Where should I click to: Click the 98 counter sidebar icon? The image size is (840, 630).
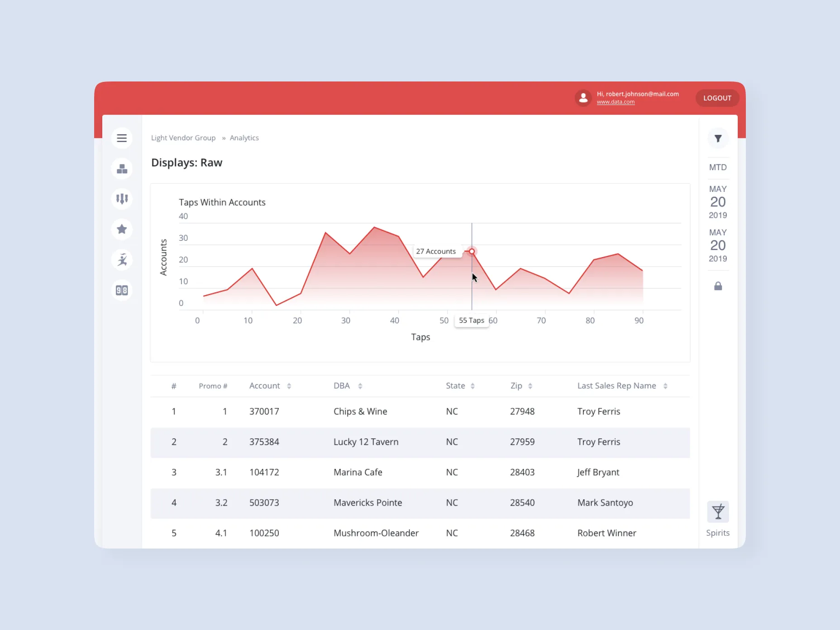[122, 290]
